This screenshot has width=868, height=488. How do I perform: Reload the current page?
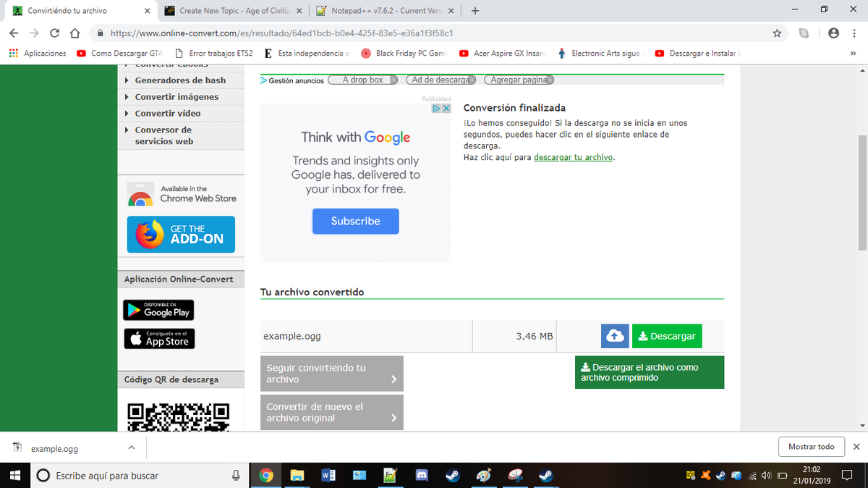point(54,33)
